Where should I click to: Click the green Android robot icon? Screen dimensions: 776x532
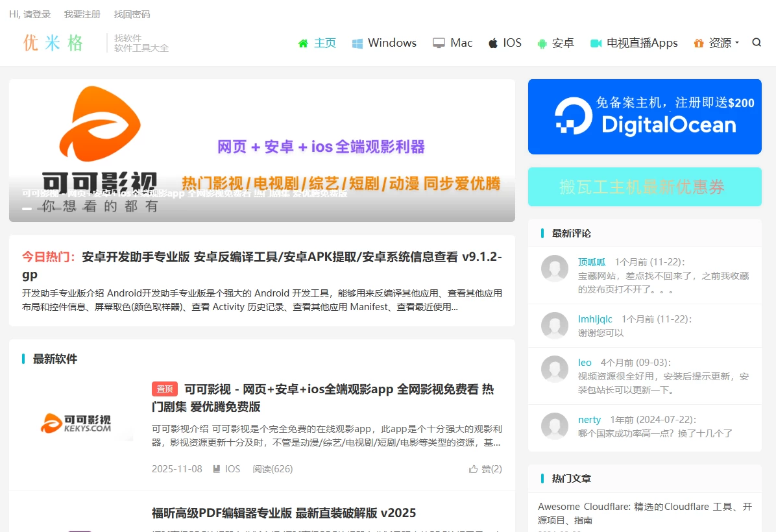click(x=542, y=43)
